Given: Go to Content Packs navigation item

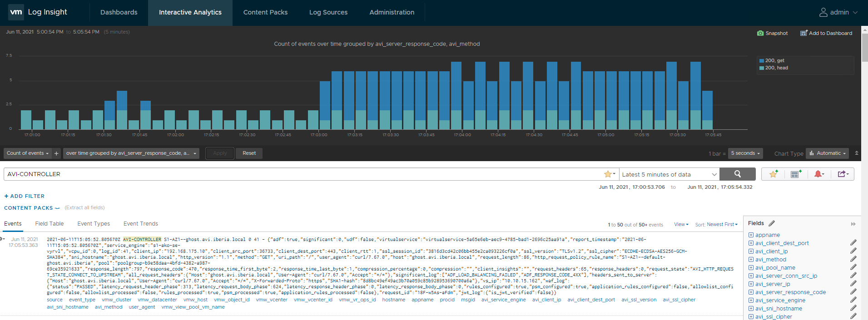Looking at the screenshot, I should click(265, 12).
